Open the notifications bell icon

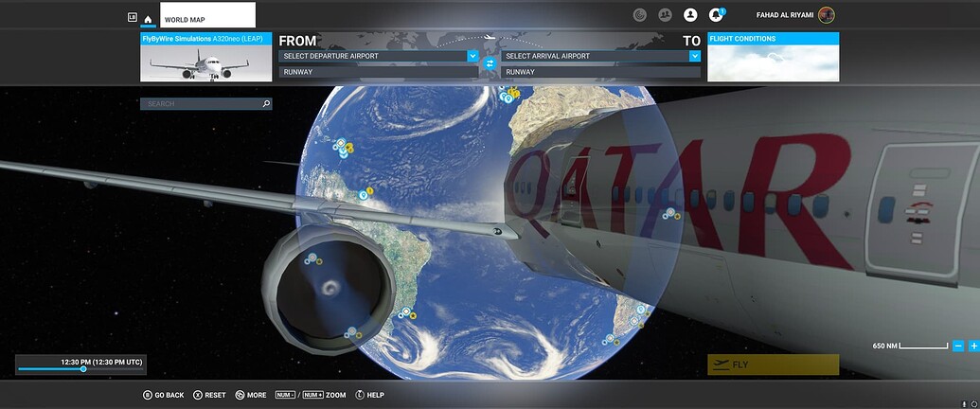coord(716,15)
